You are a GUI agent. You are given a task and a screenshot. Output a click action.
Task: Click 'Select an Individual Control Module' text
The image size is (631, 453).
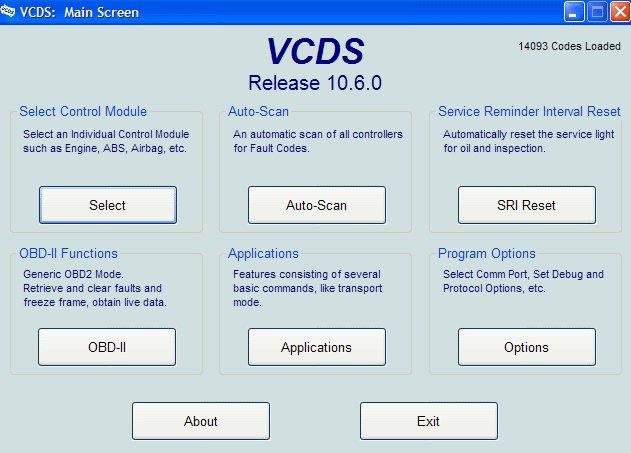tap(106, 134)
